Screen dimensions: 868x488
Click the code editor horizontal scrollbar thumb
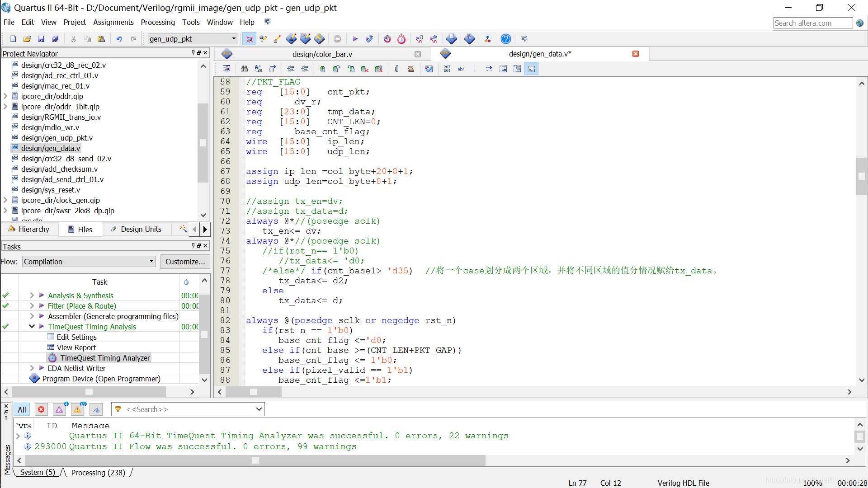point(254,392)
